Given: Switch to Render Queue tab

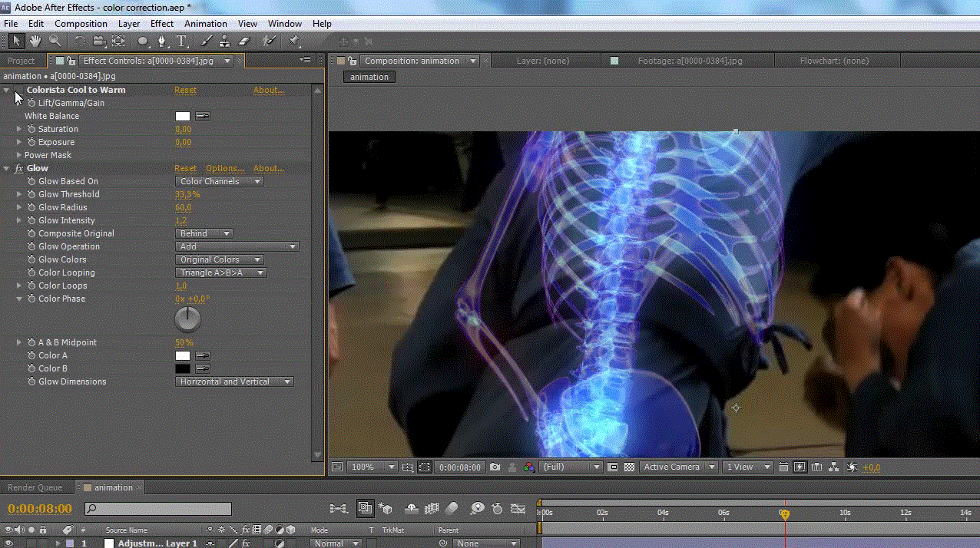Looking at the screenshot, I should 35,487.
